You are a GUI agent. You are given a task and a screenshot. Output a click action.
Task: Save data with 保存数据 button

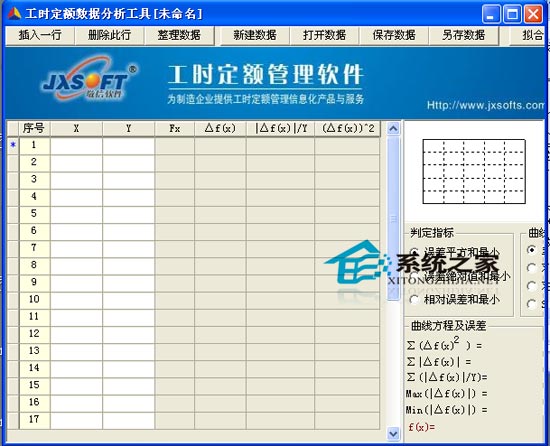click(394, 35)
